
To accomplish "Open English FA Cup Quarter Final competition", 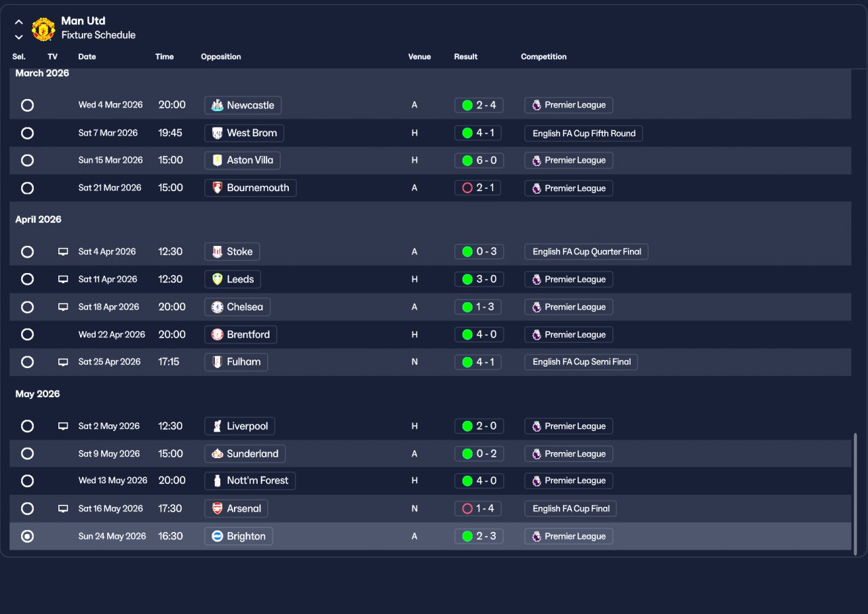I will pos(587,251).
